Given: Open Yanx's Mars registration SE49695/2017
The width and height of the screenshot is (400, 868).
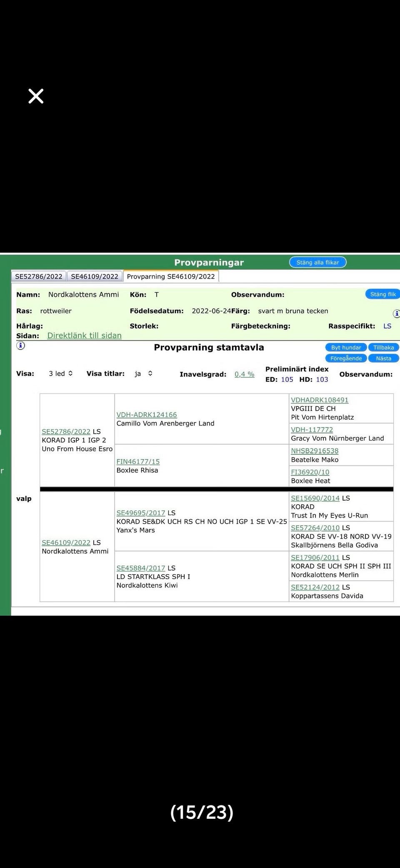Looking at the screenshot, I should (x=141, y=513).
